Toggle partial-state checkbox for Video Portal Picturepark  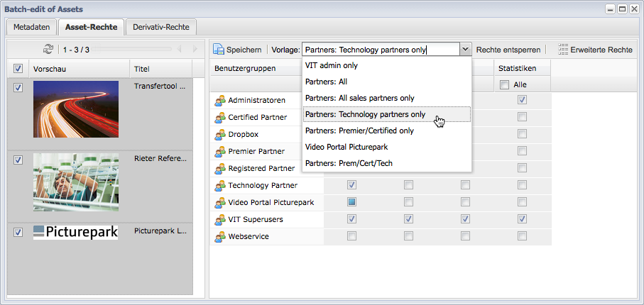pyautogui.click(x=351, y=202)
